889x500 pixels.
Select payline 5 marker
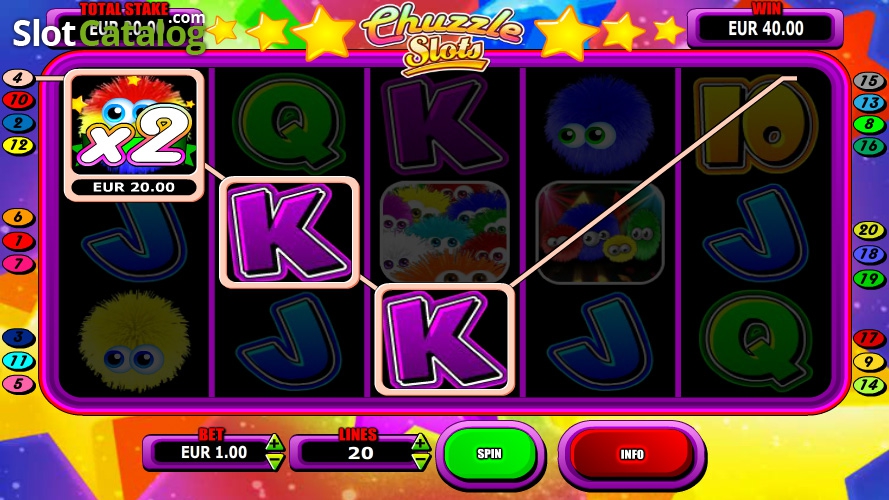coord(18,384)
